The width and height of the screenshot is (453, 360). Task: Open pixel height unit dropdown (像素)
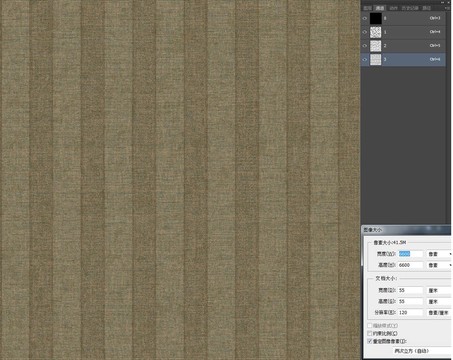point(439,265)
